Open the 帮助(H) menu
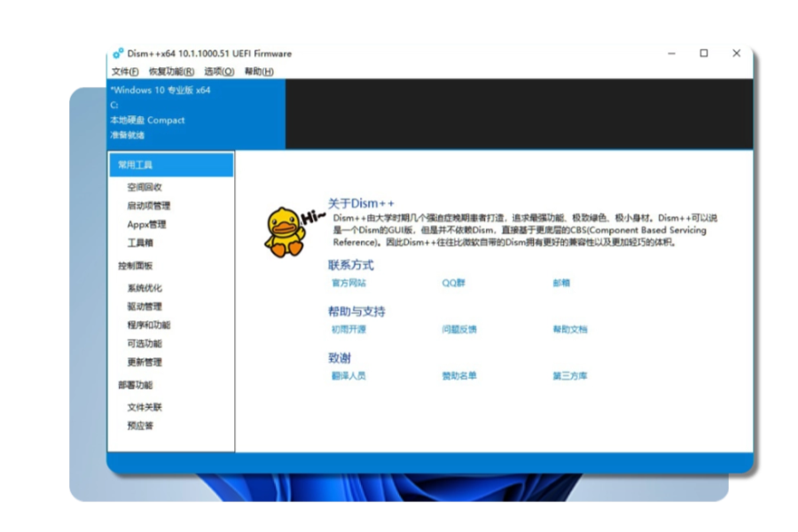The image size is (798, 532). [x=259, y=71]
